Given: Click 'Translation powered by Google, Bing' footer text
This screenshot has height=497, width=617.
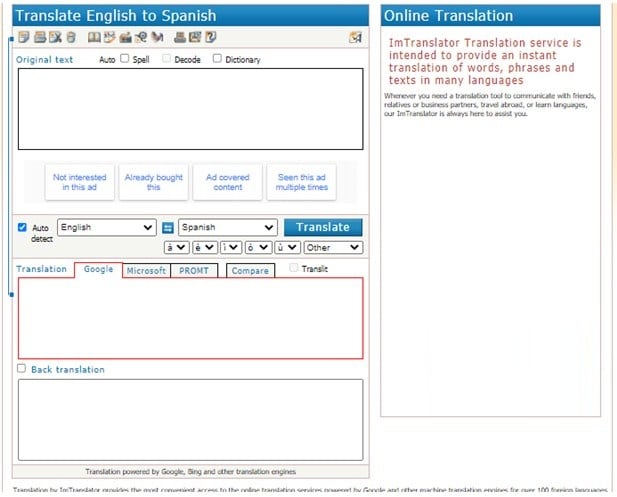Looking at the screenshot, I should click(x=190, y=471).
